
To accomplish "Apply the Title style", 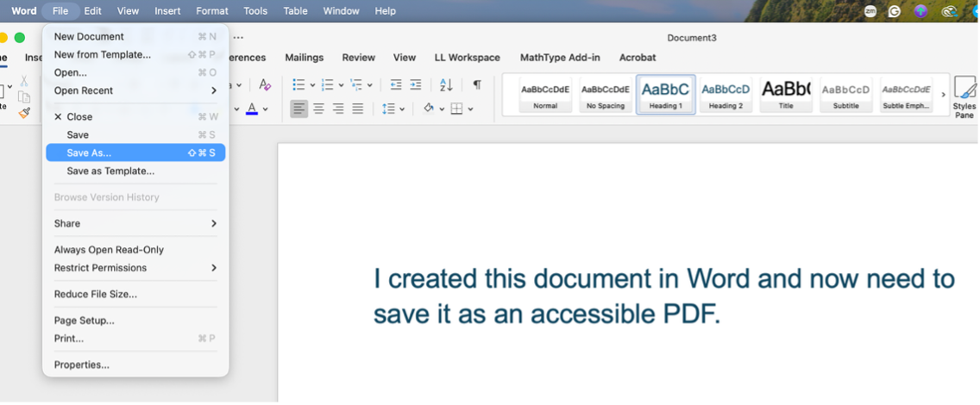I will point(786,95).
